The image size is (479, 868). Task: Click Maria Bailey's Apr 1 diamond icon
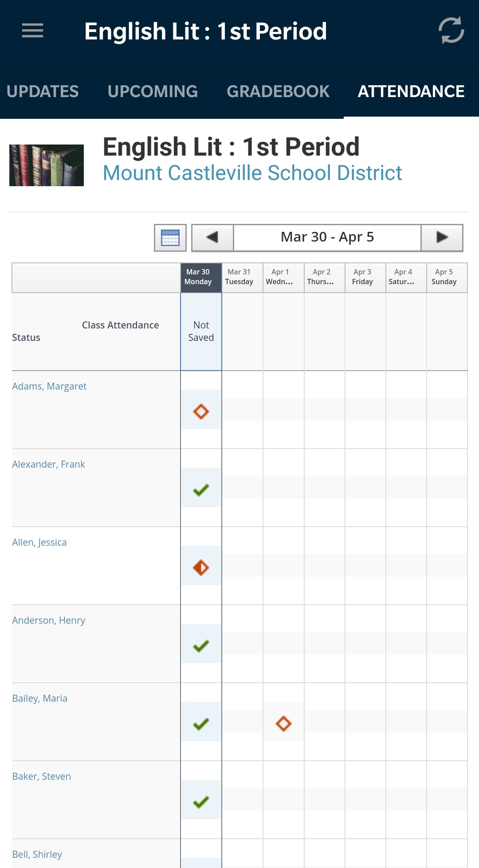(283, 723)
